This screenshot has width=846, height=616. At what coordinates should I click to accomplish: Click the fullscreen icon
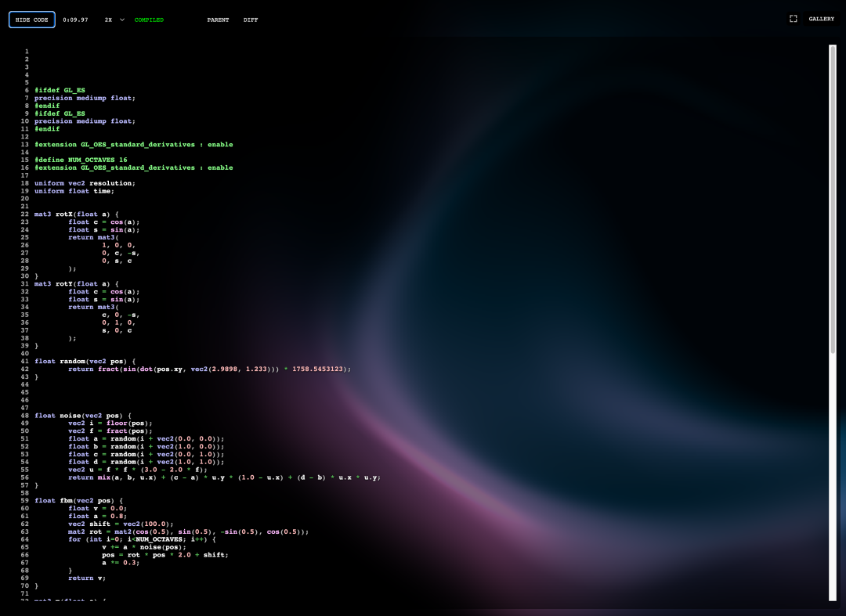click(x=793, y=19)
